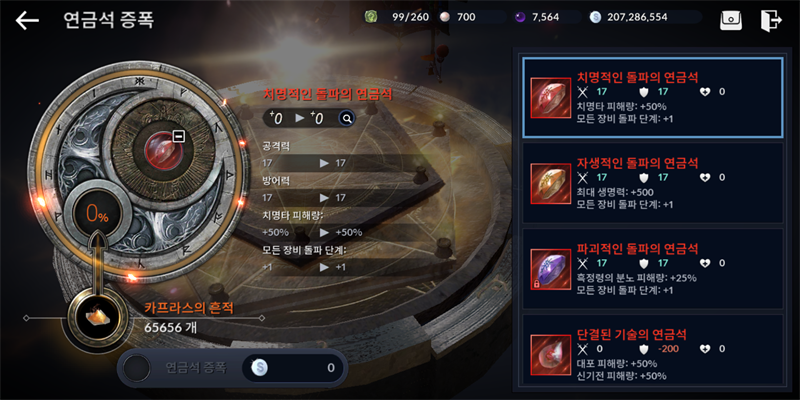Image resolution: width=800 pixels, height=400 pixels.
Task: Click the magnifier icon beside +0 level
Action: (x=347, y=119)
